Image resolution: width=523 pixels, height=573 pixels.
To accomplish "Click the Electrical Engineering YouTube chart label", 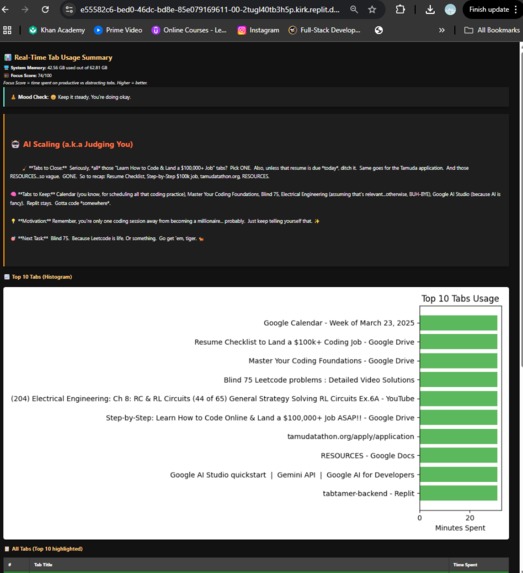I will click(x=213, y=399).
